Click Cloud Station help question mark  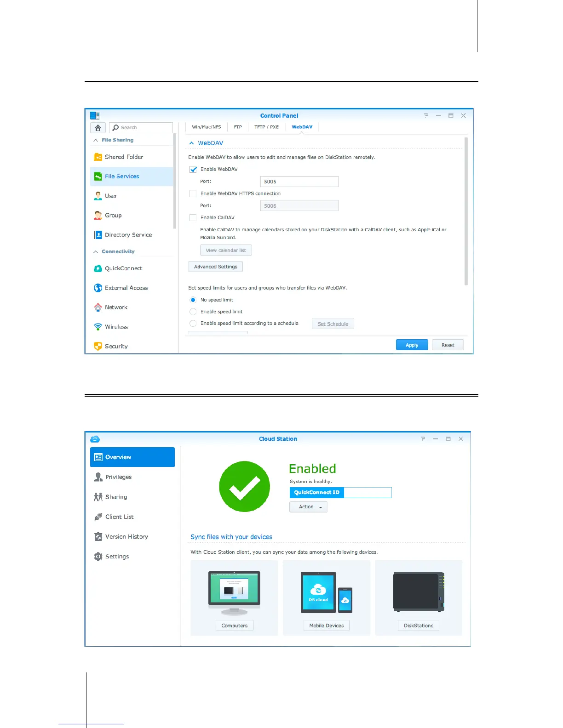[x=423, y=439]
